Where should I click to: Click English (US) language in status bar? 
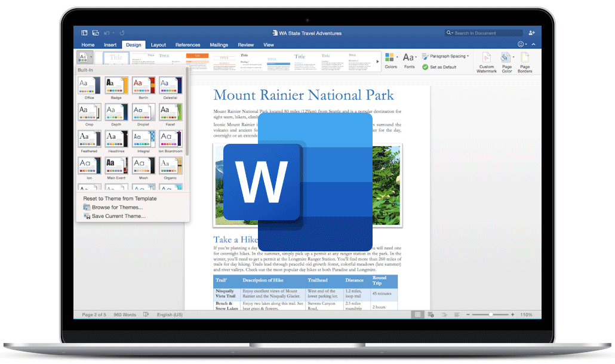click(170, 314)
